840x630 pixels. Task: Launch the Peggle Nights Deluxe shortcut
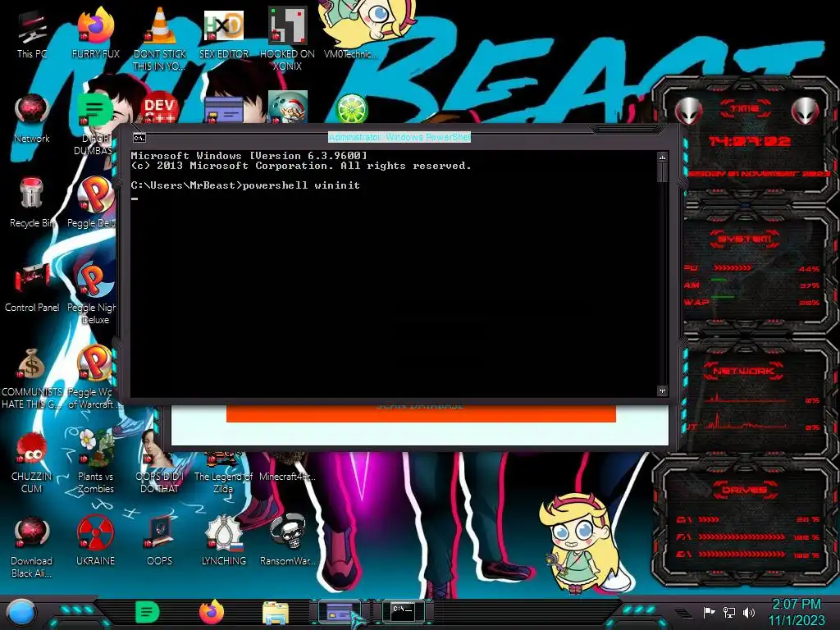click(94, 294)
